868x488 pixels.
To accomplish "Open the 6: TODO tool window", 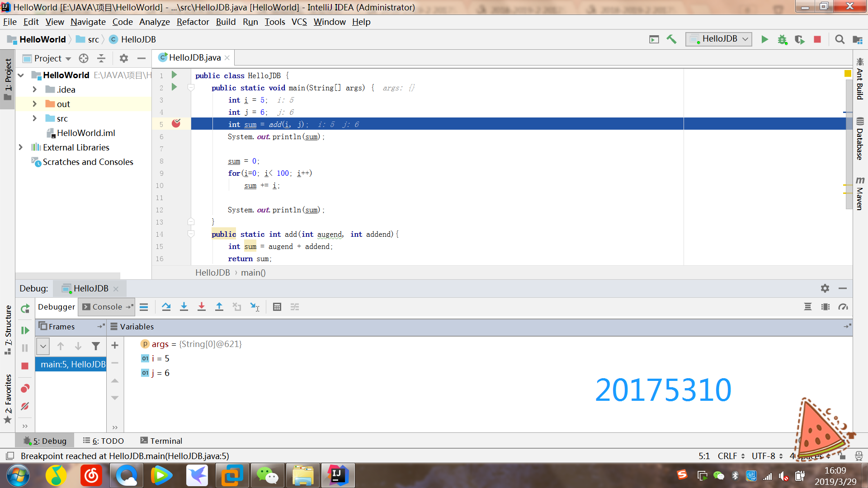I will coord(104,441).
